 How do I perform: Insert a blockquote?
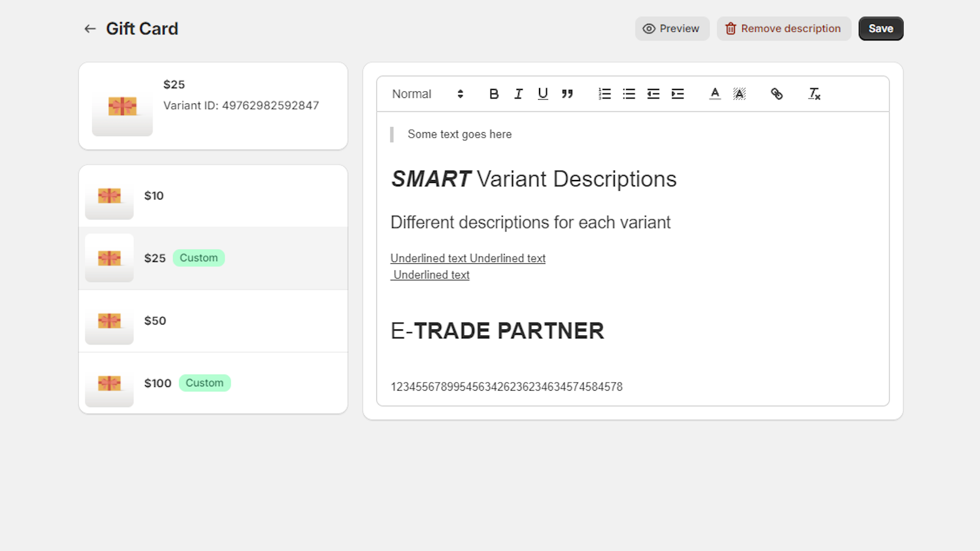(567, 94)
